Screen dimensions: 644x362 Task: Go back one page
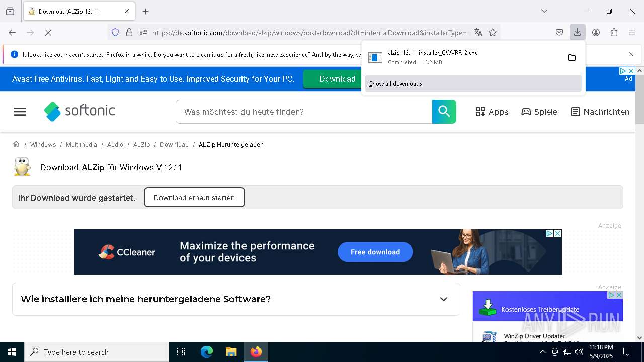(x=12, y=33)
